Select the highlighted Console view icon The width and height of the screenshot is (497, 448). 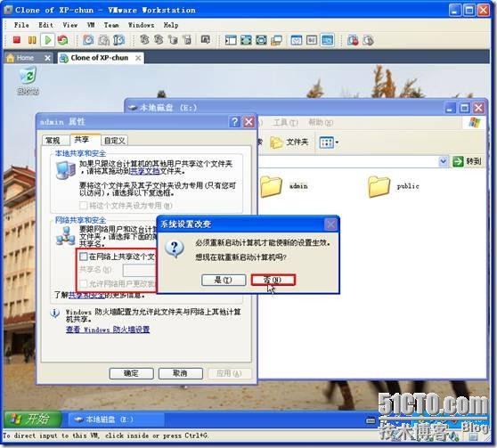tap(327, 40)
